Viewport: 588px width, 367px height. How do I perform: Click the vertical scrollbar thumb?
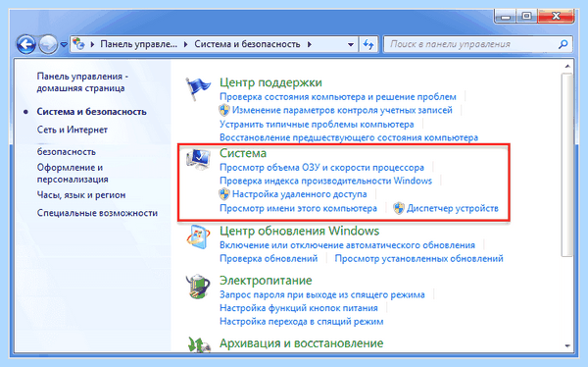click(567, 165)
